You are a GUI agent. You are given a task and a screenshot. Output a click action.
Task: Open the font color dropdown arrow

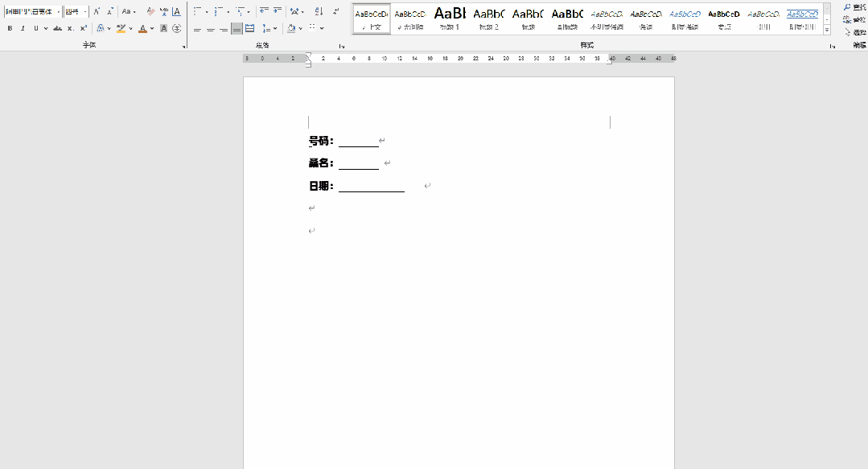tap(153, 29)
